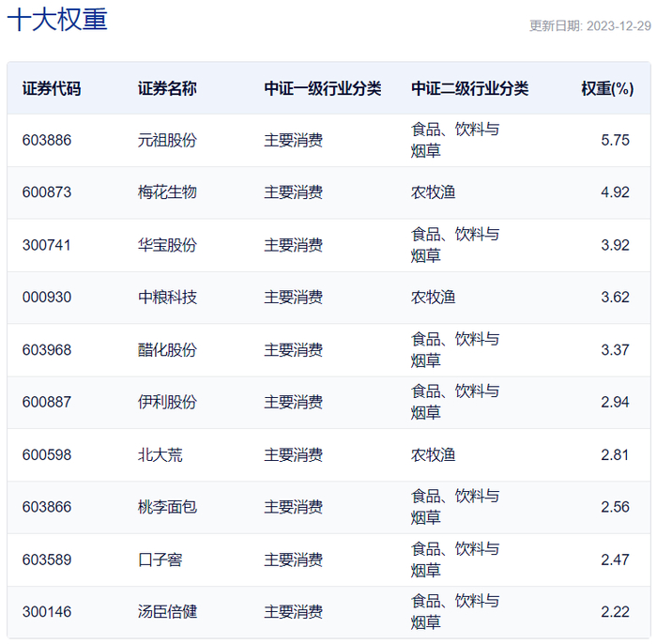This screenshot has height=644, width=657.
Task: Select stock name 醋化股份
Action: pos(167,350)
